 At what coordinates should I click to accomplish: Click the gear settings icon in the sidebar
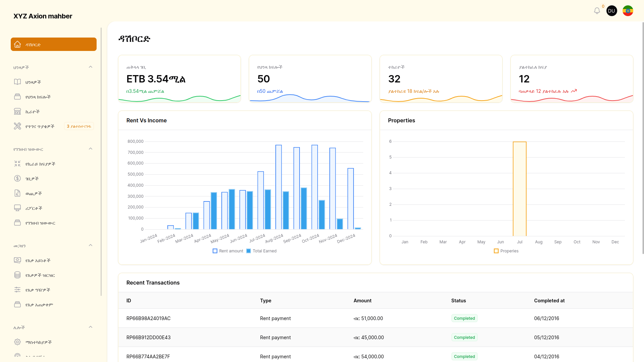[17, 342]
